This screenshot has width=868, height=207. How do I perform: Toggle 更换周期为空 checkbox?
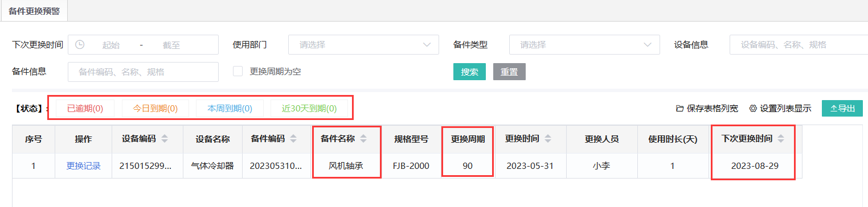[238, 72]
